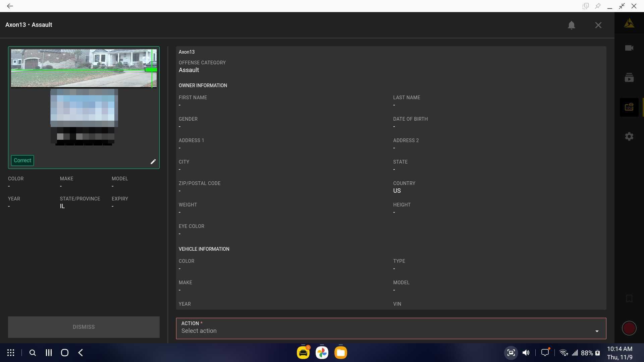Click the notification bell icon
Viewport: 644px width, 362px height.
[x=571, y=25]
